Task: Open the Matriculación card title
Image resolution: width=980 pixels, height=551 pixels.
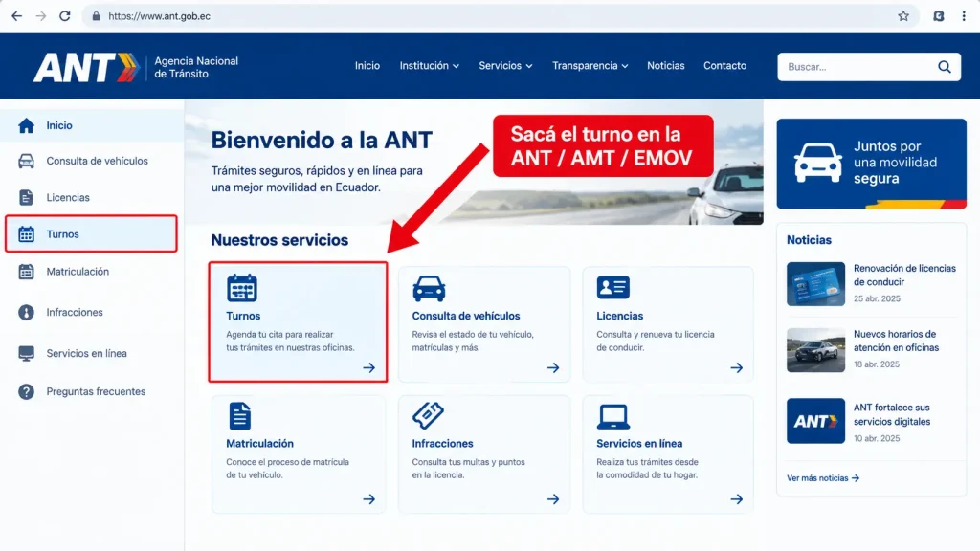Action: [259, 444]
